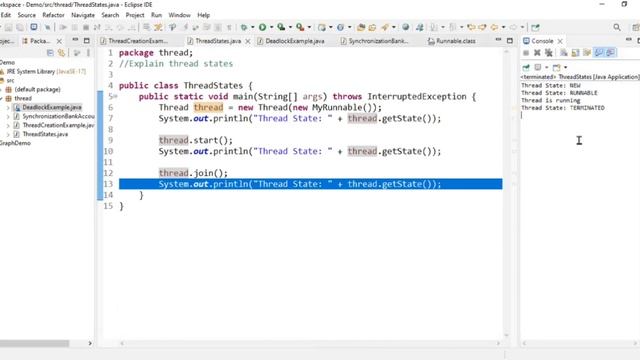This screenshot has width=640, height=360.
Task: Click the Search flashlight toolbar icon
Action: coord(385,27)
